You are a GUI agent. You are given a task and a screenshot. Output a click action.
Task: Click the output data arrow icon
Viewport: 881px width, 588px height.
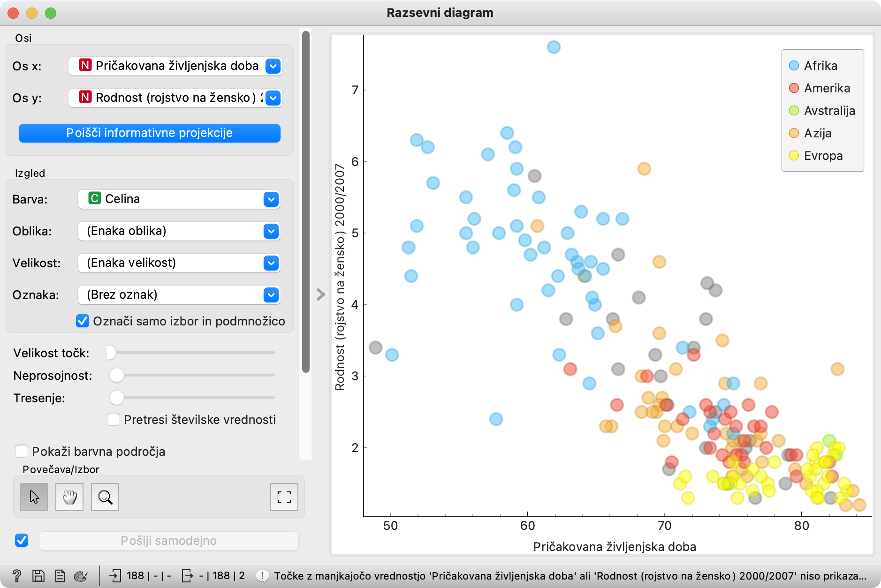pos(187,576)
